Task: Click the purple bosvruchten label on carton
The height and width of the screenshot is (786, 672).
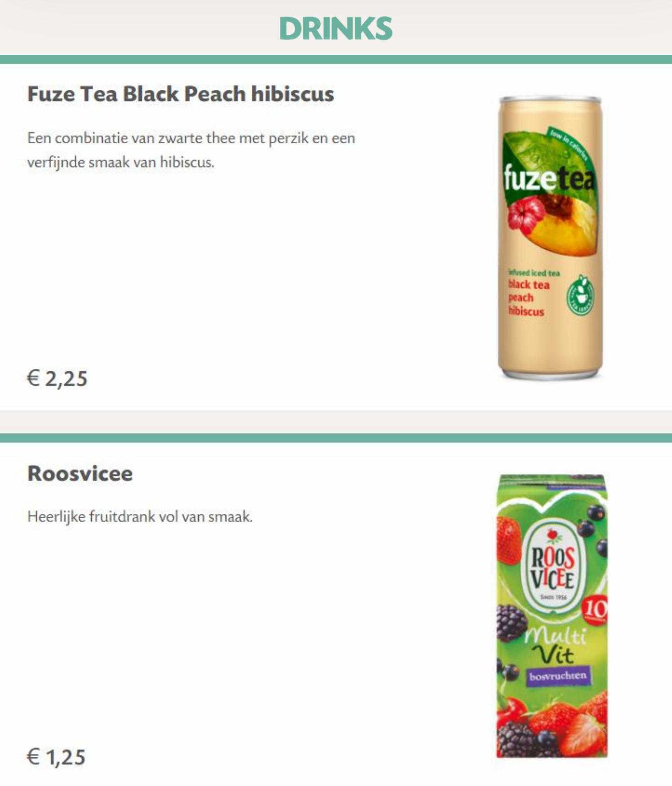Action: (x=558, y=675)
